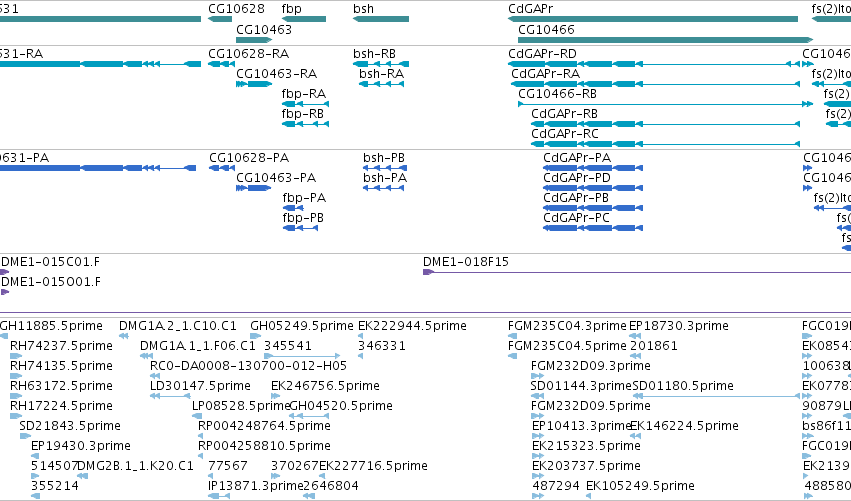This screenshot has width=851, height=501.
Task: Select EST FGM232D09.3prime
Action: 590,366
